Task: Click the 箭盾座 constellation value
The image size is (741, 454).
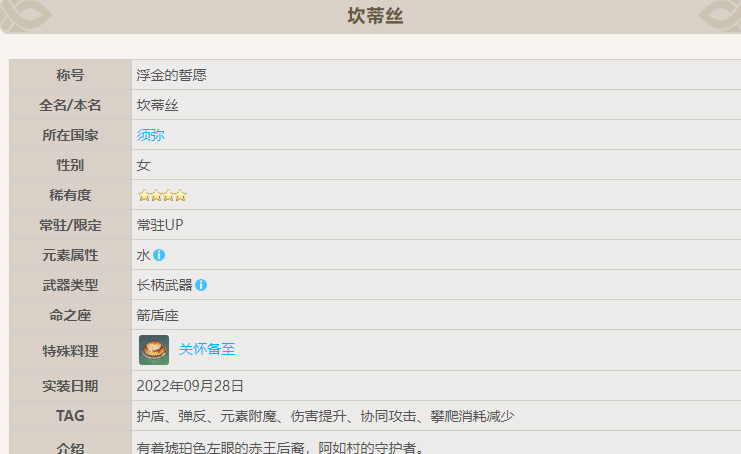Action: (x=157, y=315)
